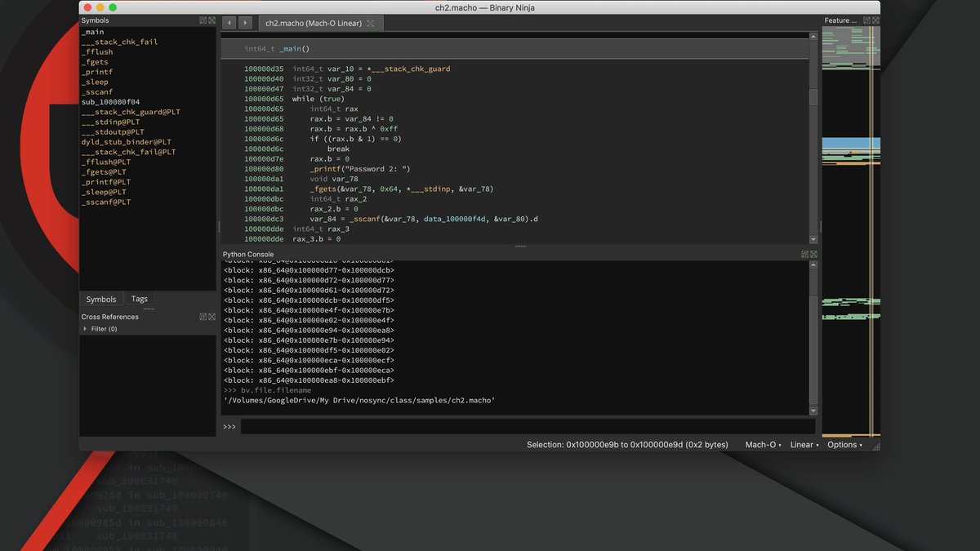Click the Python console scrollbar thumb
The image size is (980, 551).
click(x=813, y=349)
